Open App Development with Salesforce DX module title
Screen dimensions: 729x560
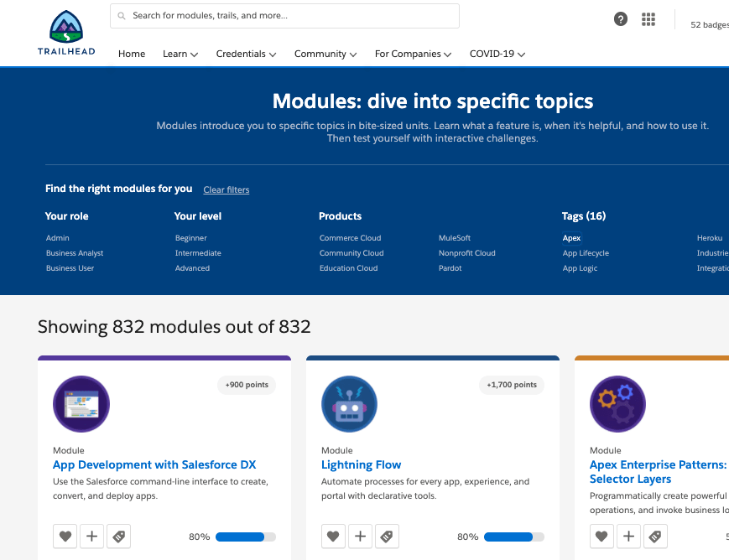154,464
